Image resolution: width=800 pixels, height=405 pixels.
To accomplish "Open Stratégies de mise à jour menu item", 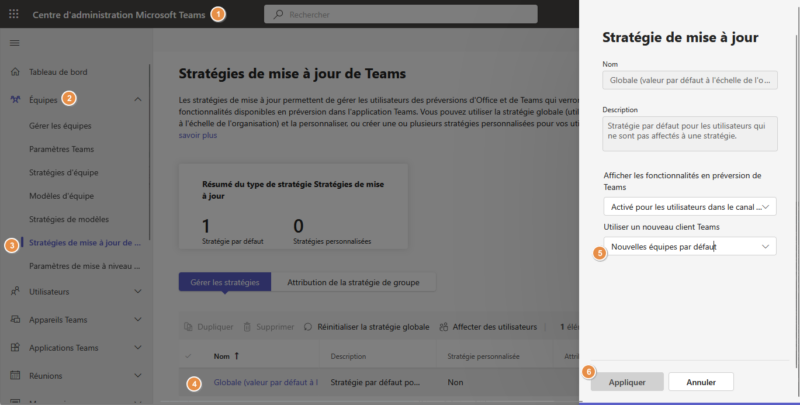I will tap(85, 243).
